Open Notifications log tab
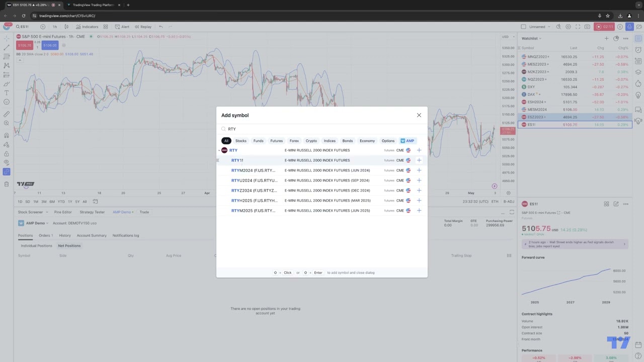 point(126,235)
